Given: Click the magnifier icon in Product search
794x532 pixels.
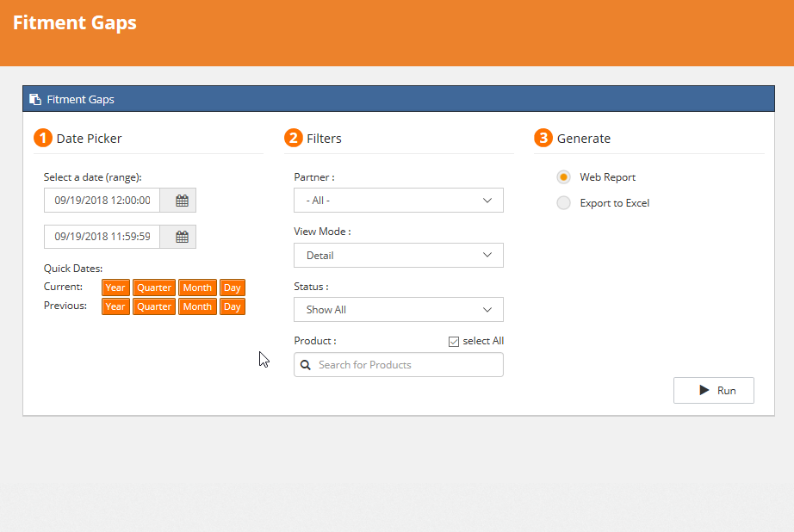Looking at the screenshot, I should [x=306, y=365].
